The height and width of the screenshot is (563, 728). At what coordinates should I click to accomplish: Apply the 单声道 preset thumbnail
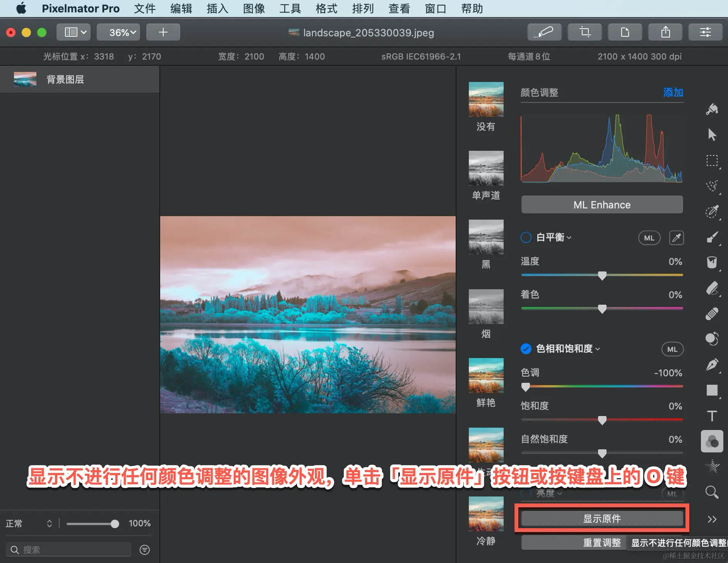(x=486, y=168)
